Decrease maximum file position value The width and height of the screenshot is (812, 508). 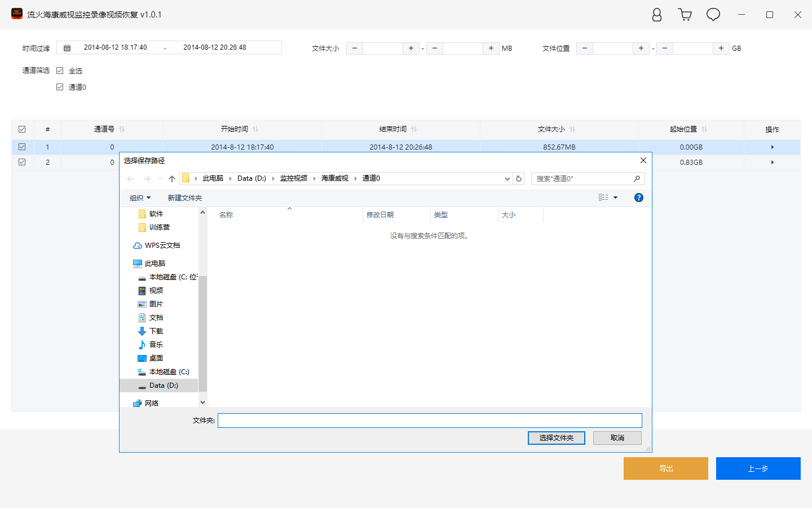pyautogui.click(x=665, y=49)
